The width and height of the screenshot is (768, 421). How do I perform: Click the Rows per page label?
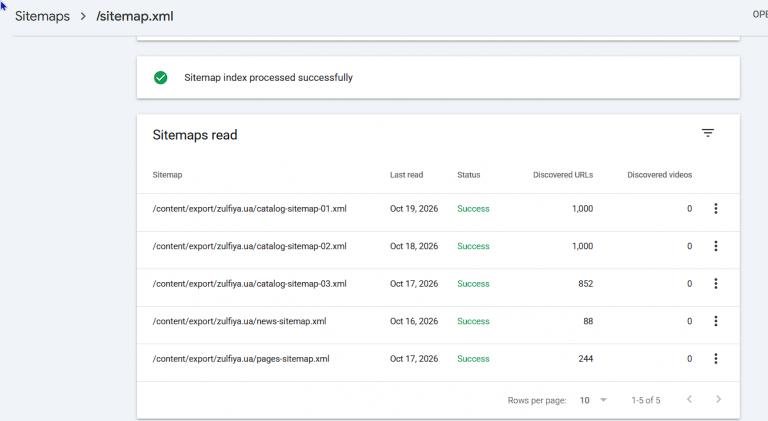tap(537, 400)
